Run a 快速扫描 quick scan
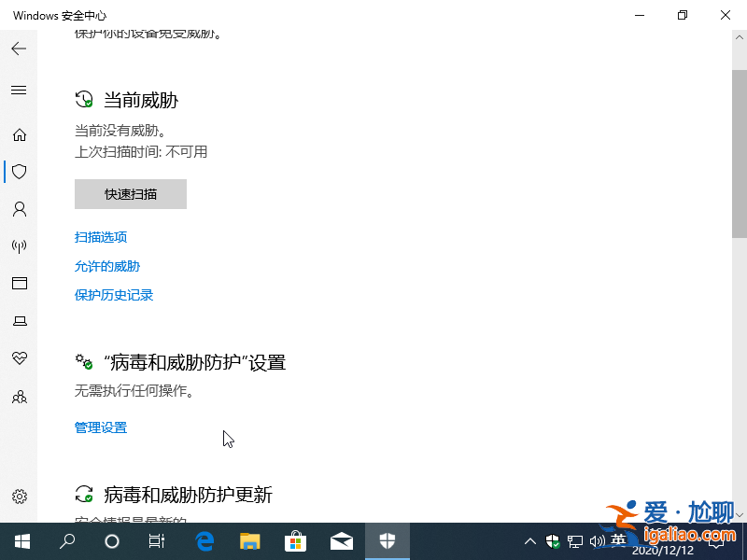Screen dimensions: 747x560 point(130,194)
